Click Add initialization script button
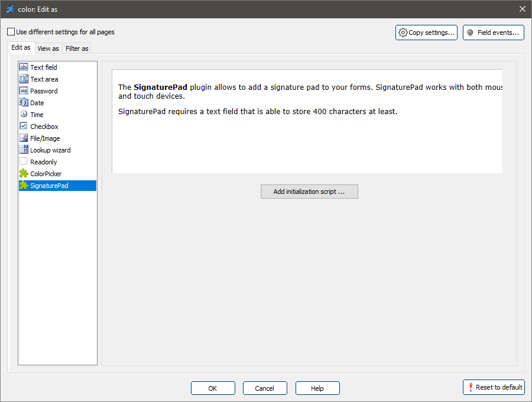Image resolution: width=532 pixels, height=402 pixels. pyautogui.click(x=309, y=192)
